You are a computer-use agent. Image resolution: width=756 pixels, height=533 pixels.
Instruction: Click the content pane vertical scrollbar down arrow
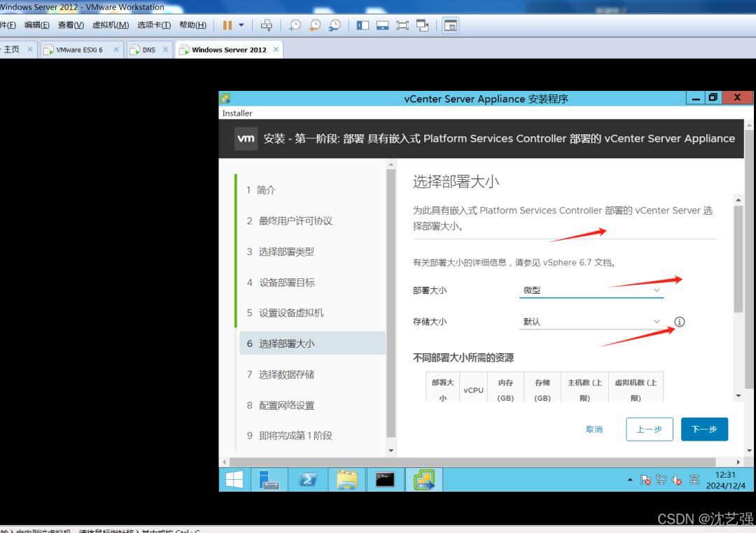tap(738, 396)
